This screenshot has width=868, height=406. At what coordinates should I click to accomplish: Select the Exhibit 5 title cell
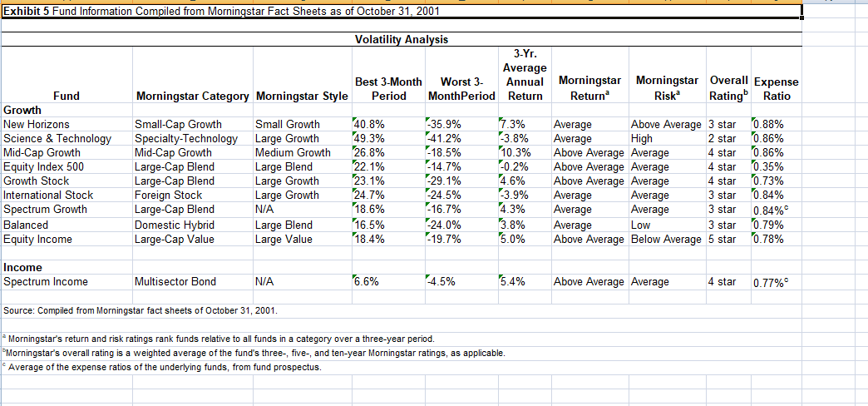[x=402, y=12]
